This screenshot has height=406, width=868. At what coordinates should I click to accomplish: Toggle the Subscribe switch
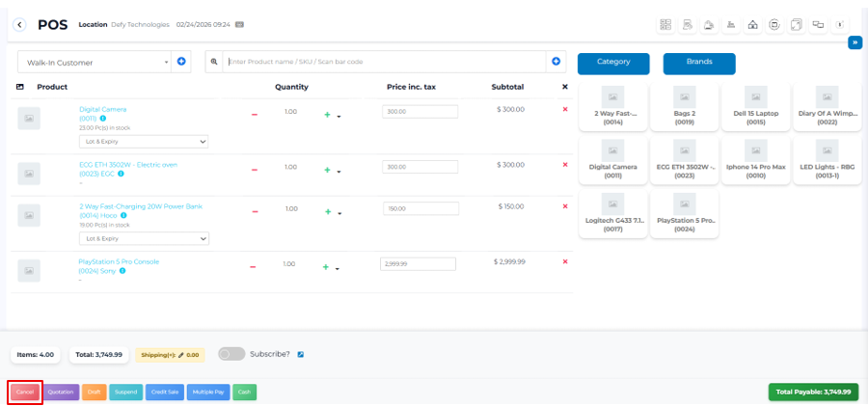(x=231, y=354)
